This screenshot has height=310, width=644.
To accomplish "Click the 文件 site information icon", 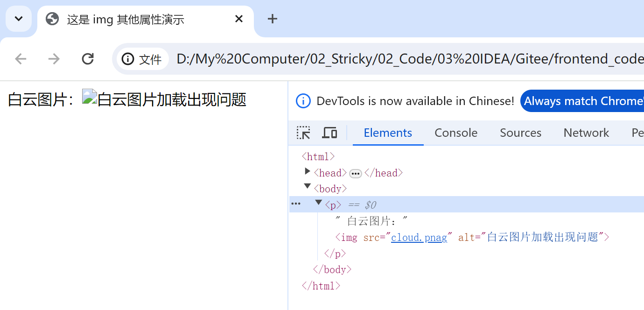I will pos(128,58).
